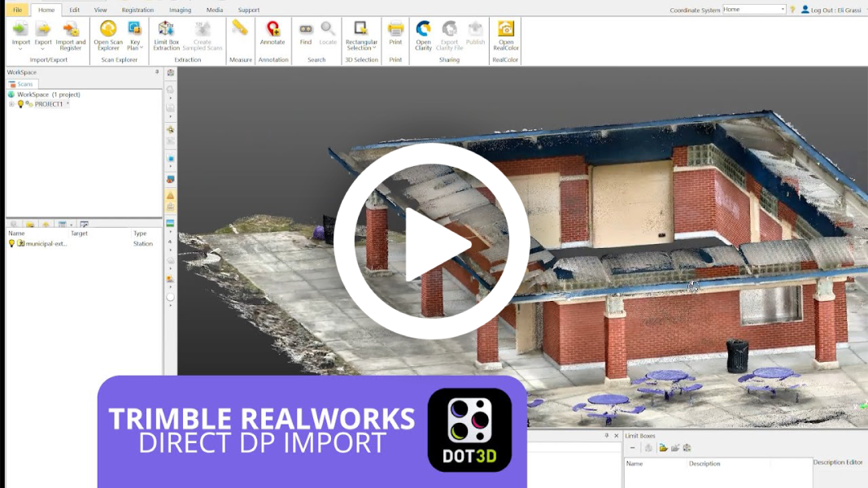The height and width of the screenshot is (488, 868).
Task: Open the RealColor tool
Action: coord(505,37)
